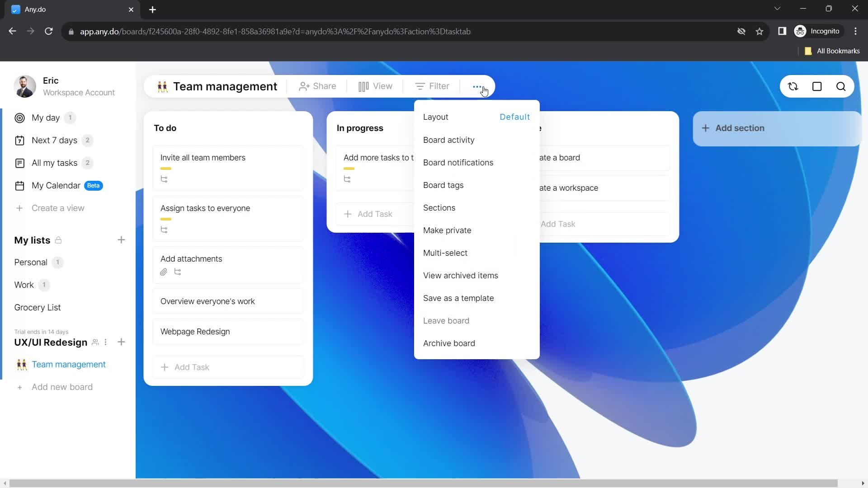Expand Layout options dropdown

[x=515, y=117]
